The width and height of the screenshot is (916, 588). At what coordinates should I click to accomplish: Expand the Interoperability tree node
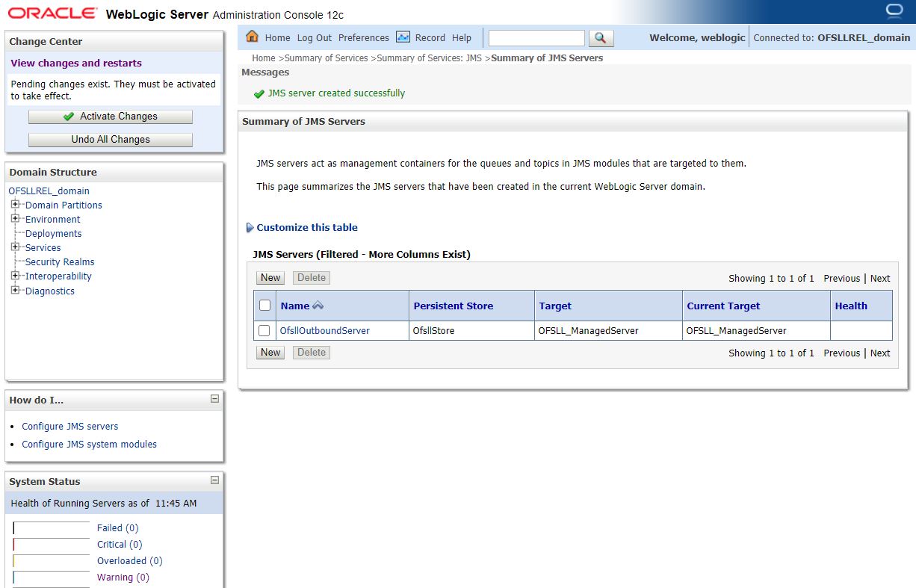[x=15, y=275]
